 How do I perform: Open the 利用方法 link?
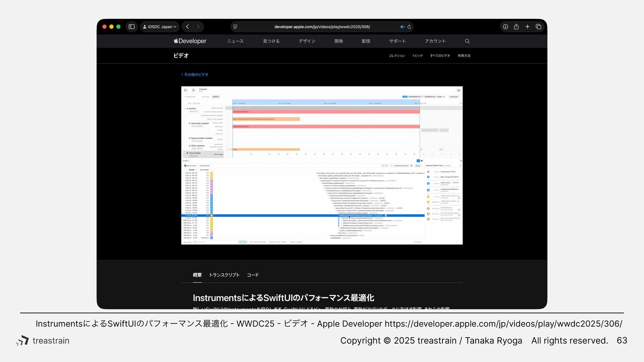464,56
